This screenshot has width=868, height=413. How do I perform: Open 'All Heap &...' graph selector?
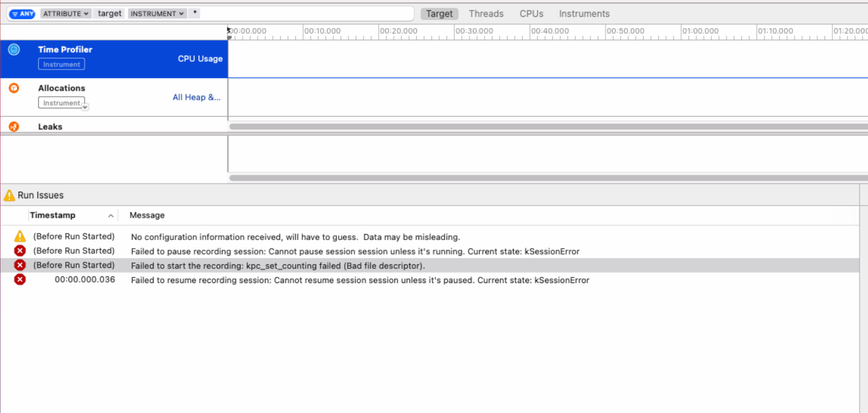tap(197, 97)
